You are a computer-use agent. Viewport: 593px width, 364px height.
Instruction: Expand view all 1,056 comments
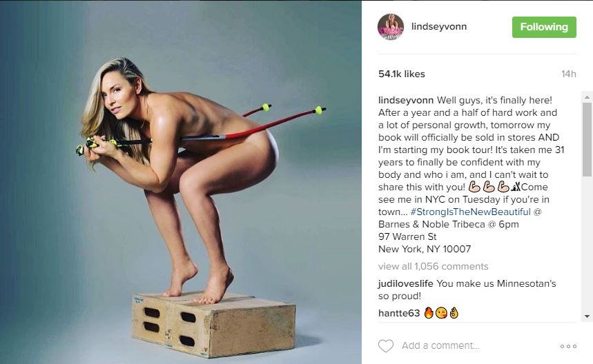433,266
